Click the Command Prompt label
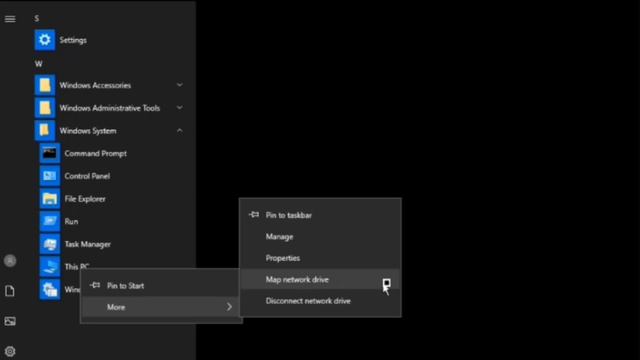The width and height of the screenshot is (640, 360). pyautogui.click(x=96, y=153)
